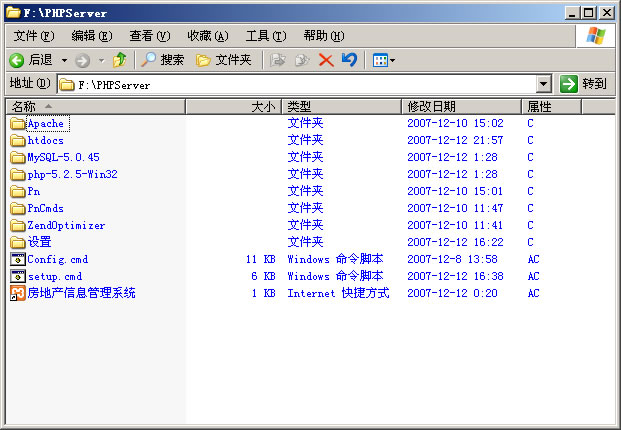Expand the address bar dropdown
The width and height of the screenshot is (621, 430).
[544, 85]
